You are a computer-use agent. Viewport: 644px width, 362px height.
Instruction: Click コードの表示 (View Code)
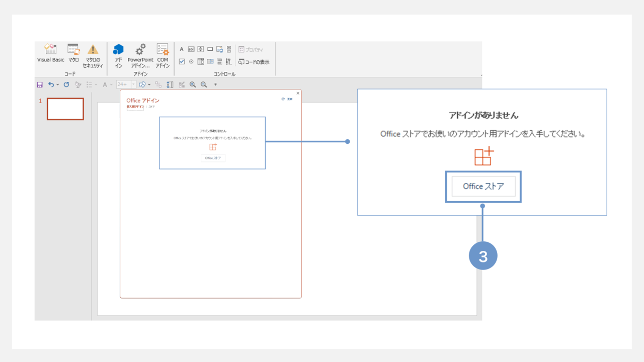254,62
